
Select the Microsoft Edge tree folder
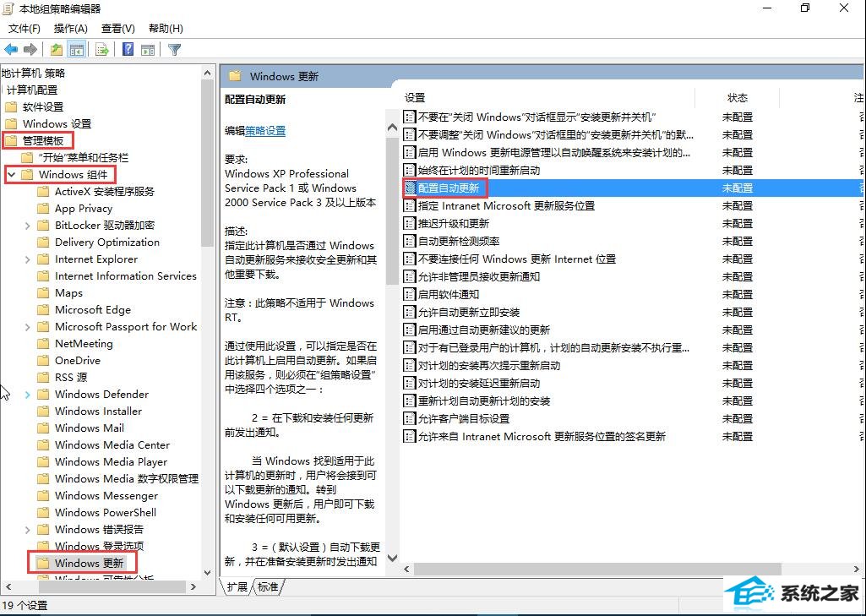click(x=93, y=310)
